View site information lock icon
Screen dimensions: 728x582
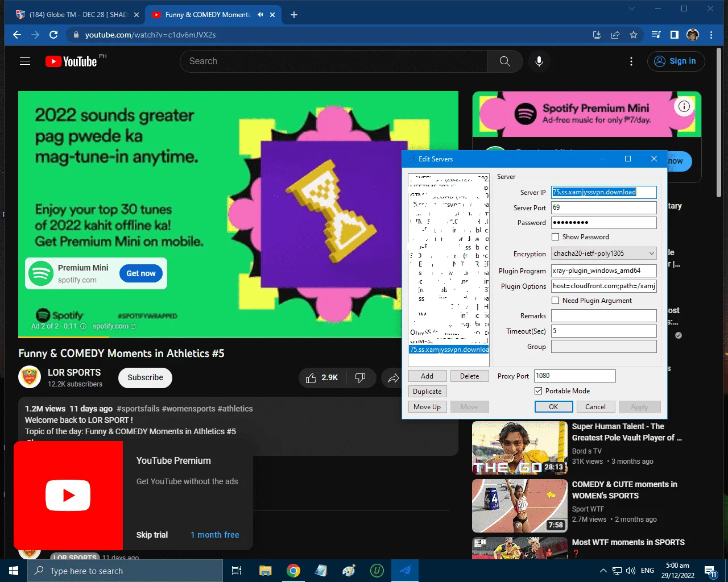coord(76,35)
